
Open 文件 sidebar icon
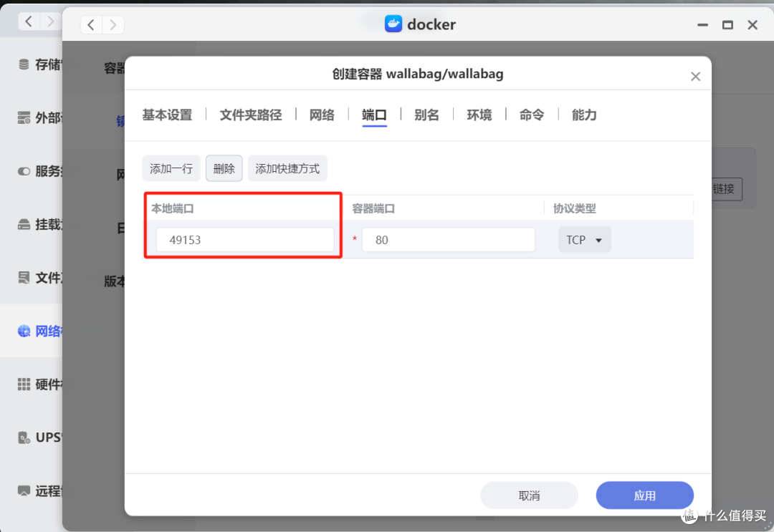pos(24,278)
